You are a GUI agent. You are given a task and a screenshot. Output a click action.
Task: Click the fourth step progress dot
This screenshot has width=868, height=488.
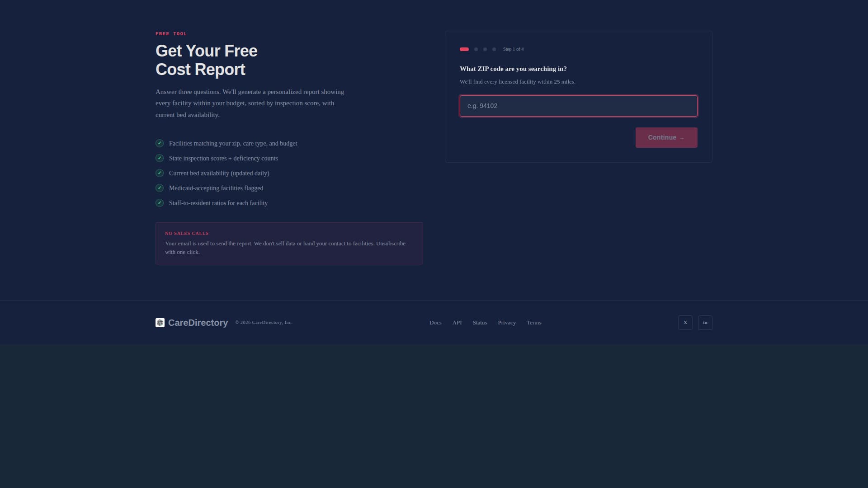(494, 49)
